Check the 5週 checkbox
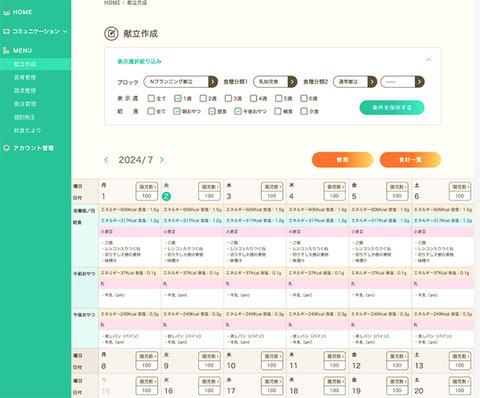 point(278,98)
